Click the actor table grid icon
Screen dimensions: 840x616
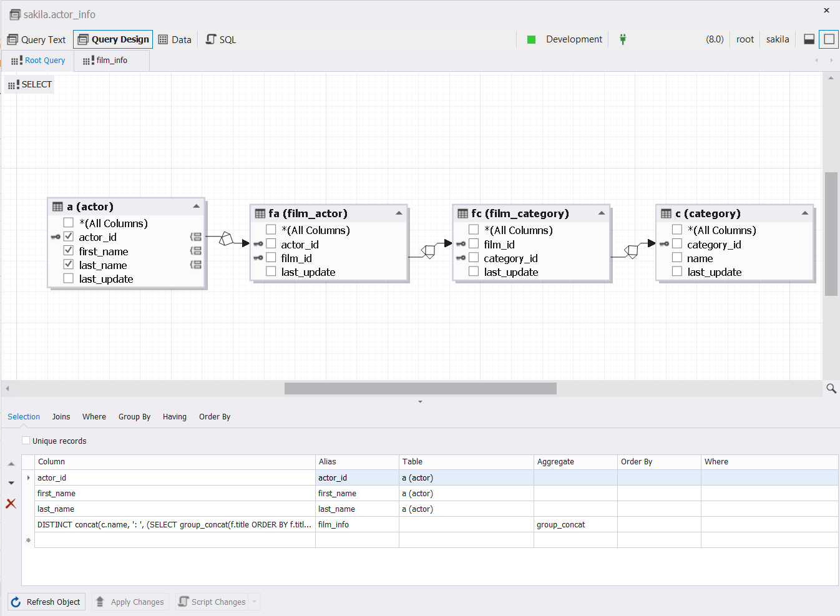[57, 207]
